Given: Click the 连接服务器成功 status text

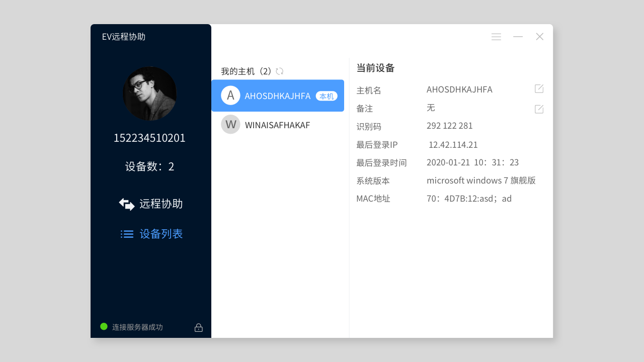Looking at the screenshot, I should (137, 327).
